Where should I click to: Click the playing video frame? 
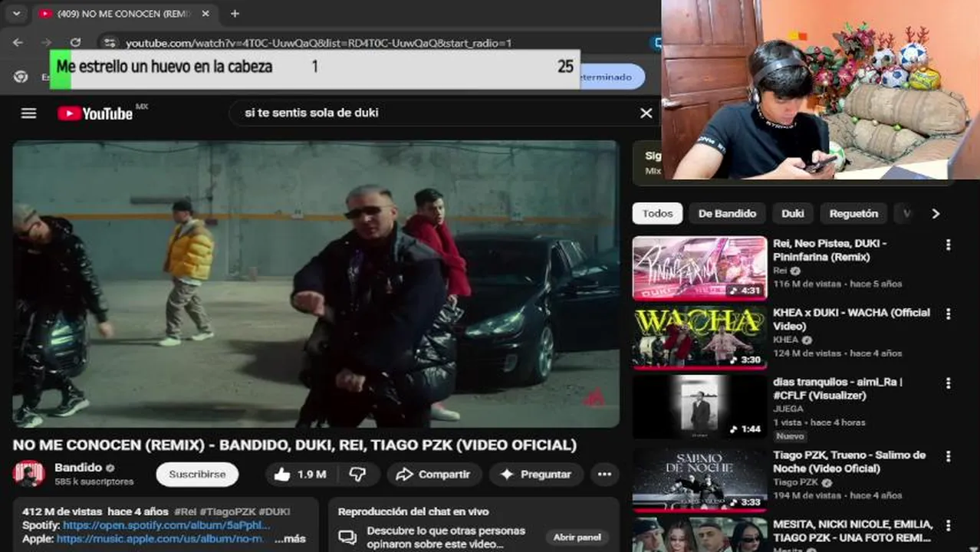click(x=315, y=284)
